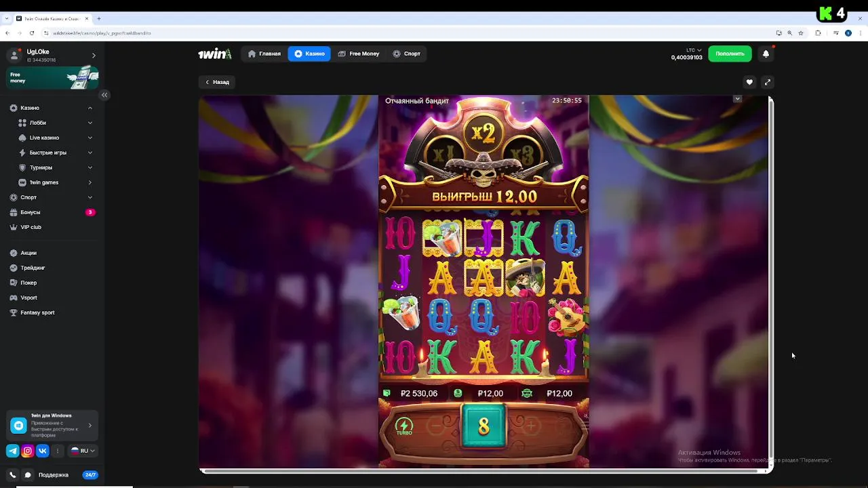
Task: Open Chrome three-dot menu
Action: click(x=859, y=33)
